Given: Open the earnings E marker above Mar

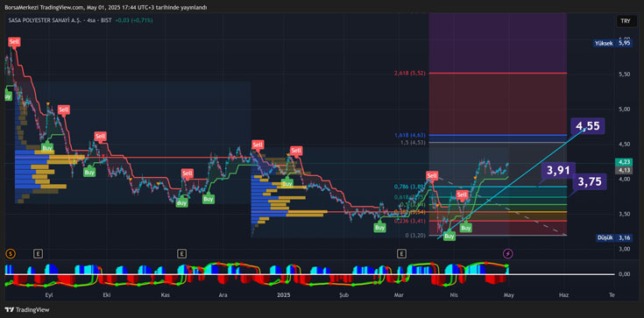Looking at the screenshot, I should pos(401,253).
